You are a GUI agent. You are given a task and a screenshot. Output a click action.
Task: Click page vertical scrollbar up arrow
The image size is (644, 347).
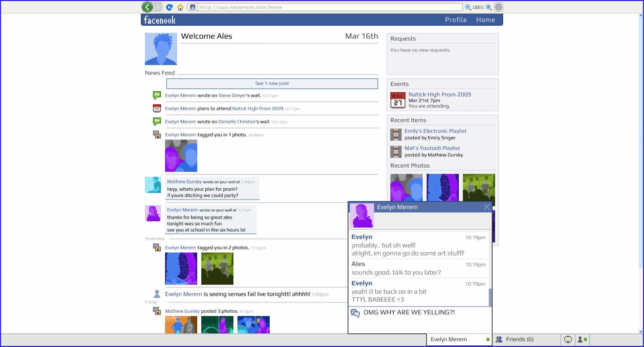(x=641, y=16)
